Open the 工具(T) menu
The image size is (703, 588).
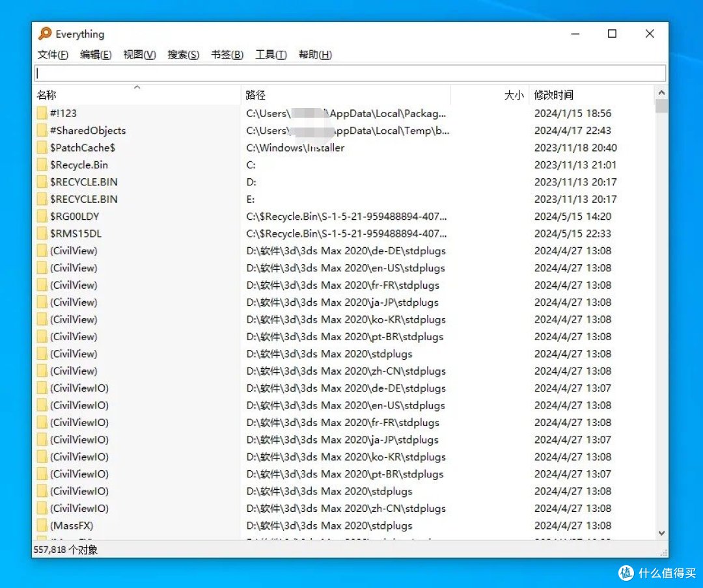271,55
